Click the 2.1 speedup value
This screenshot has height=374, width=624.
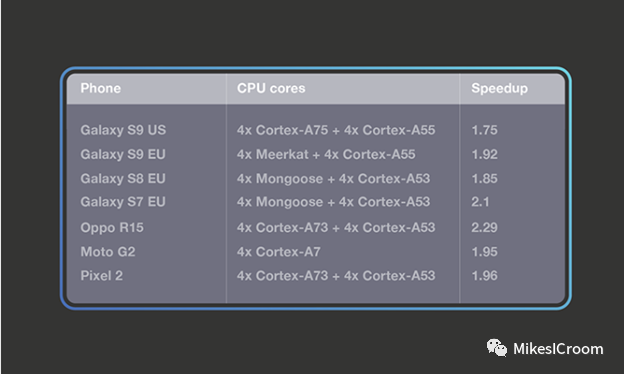click(x=480, y=202)
